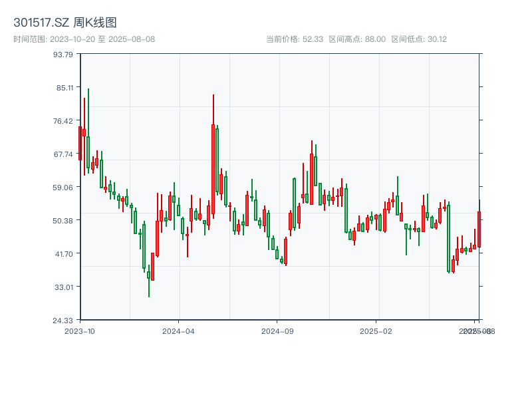Click the range high label 区间高点: 88.00
This screenshot has width=532, height=399.
(357, 39)
